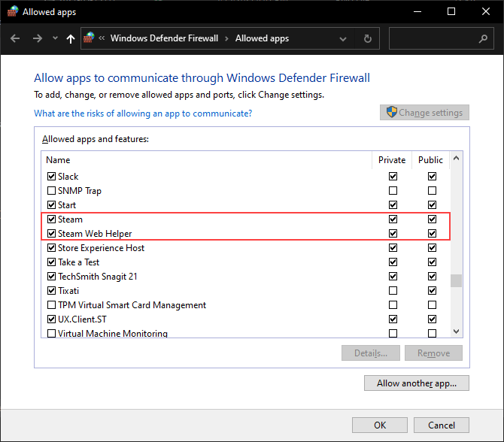The image size is (504, 442).
Task: Select the Allowed apps breadcrumb
Action: (262, 38)
